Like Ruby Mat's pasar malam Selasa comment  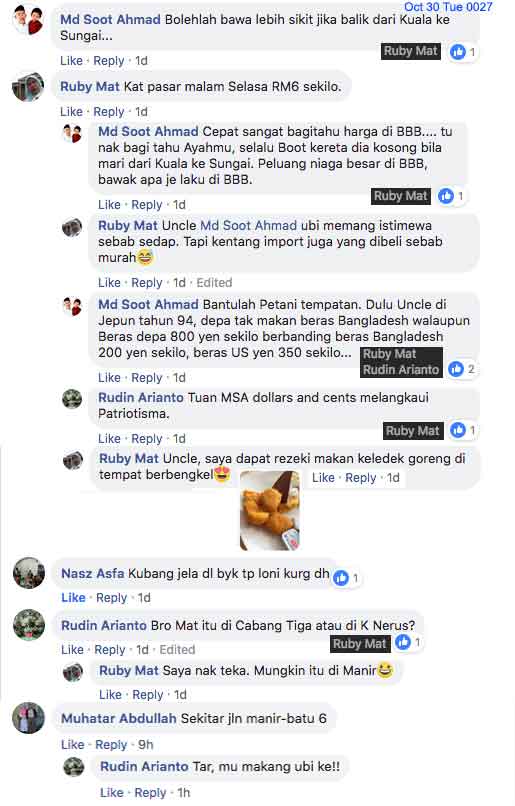coord(71,112)
